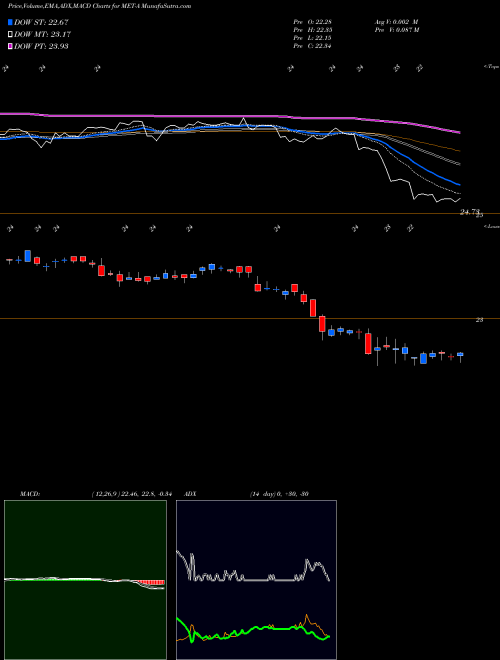
Task: Select the chart title mentioning MunafaSutra.com
Action: point(99,6)
